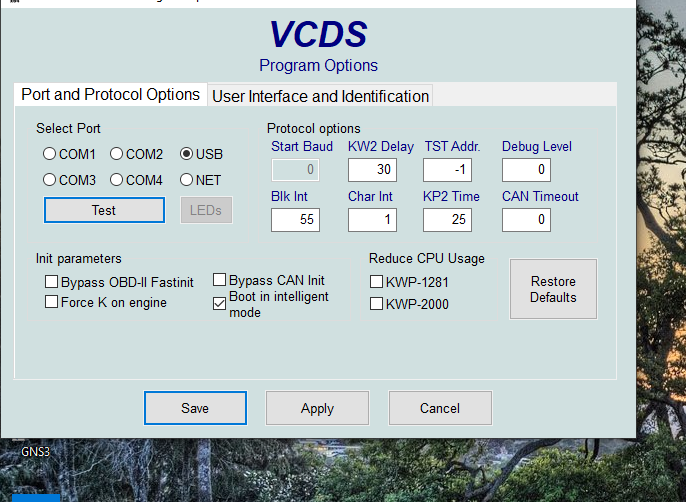Select the USB port radio button

pyautogui.click(x=186, y=154)
